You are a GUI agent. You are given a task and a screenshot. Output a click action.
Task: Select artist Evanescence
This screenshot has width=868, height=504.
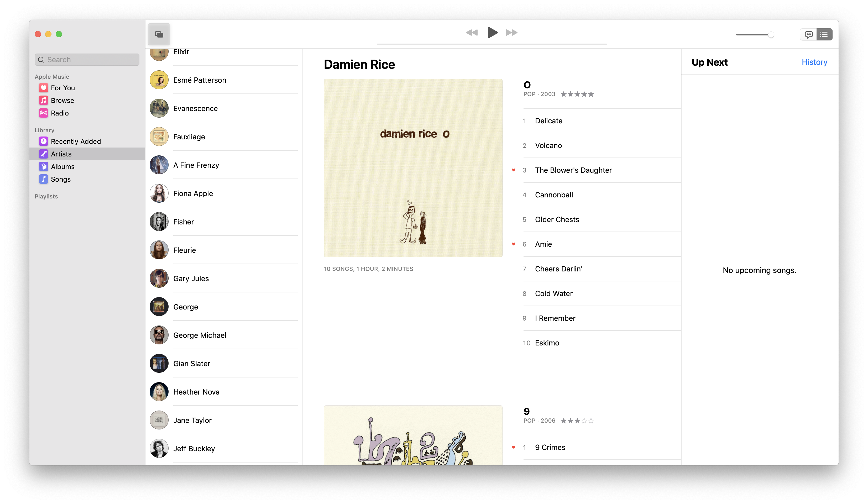[223, 108]
